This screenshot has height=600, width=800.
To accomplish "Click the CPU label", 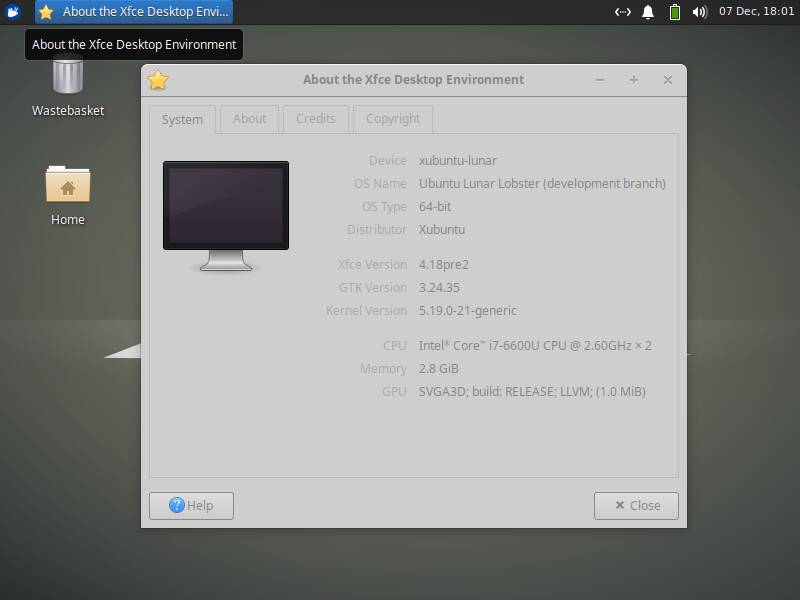I will click(x=394, y=346).
